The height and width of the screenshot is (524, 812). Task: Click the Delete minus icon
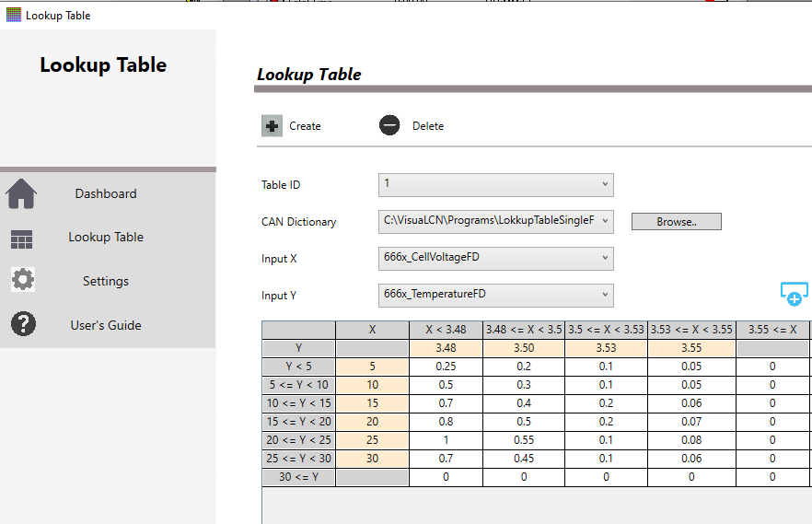coord(389,126)
